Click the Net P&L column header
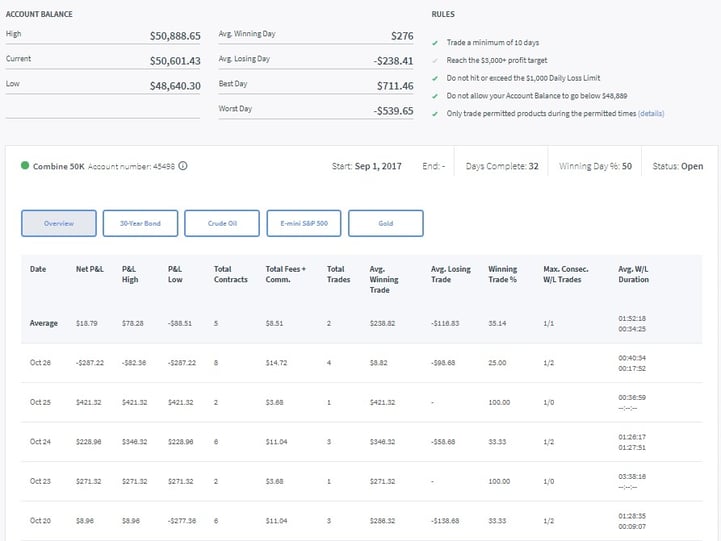Viewport: 721px width, 541px height. (90, 269)
